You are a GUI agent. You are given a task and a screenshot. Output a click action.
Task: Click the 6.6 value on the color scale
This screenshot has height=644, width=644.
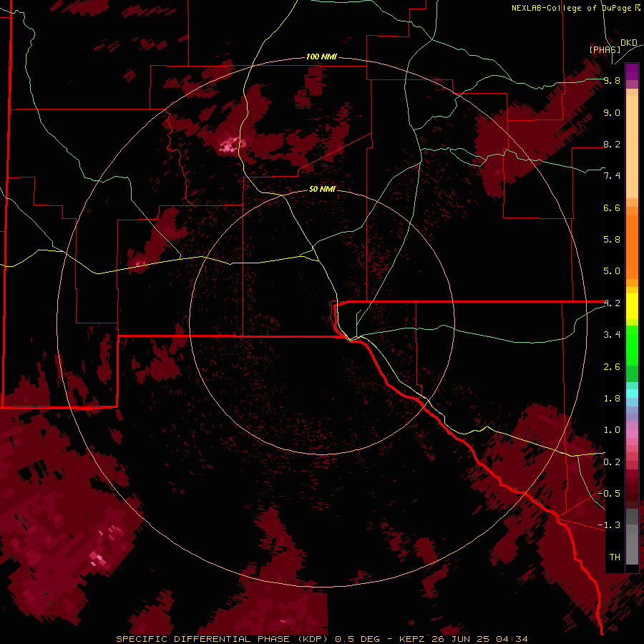click(x=612, y=208)
